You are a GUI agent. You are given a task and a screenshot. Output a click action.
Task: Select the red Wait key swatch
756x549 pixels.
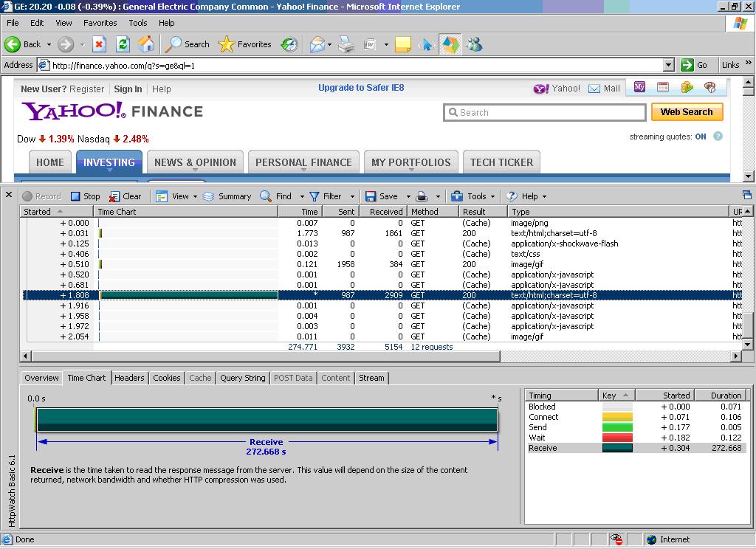coord(617,438)
